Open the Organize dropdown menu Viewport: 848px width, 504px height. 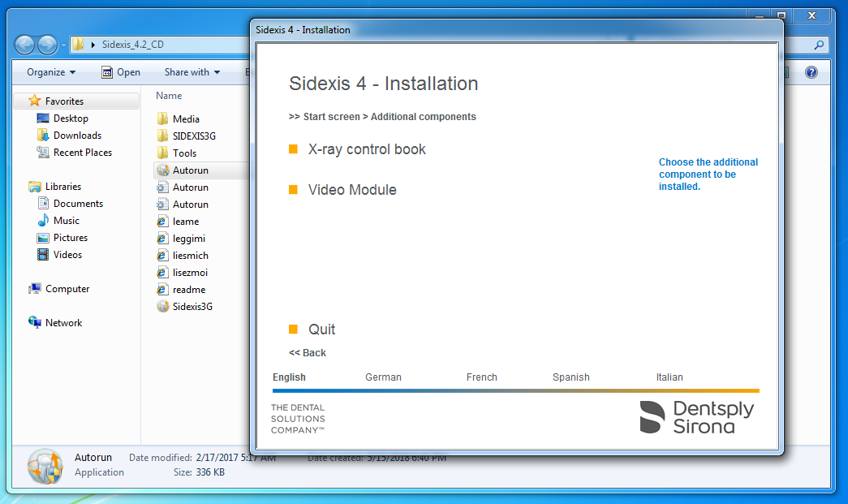click(x=51, y=72)
